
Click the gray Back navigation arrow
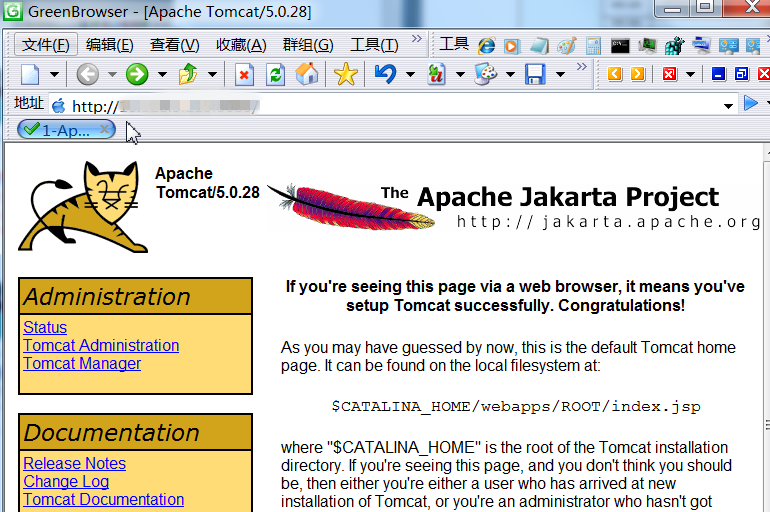[87, 74]
